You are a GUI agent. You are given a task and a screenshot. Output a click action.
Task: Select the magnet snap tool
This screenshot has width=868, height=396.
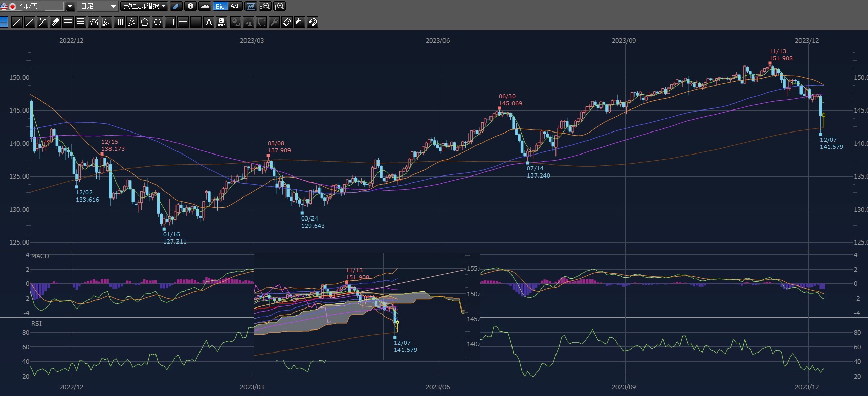point(313,22)
